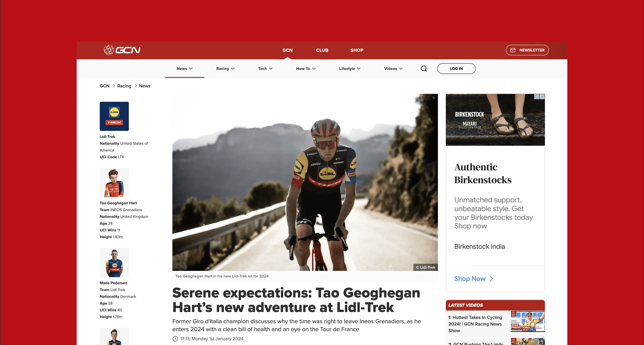Expand the Racing dropdown menu
644x345 pixels.
click(x=225, y=68)
